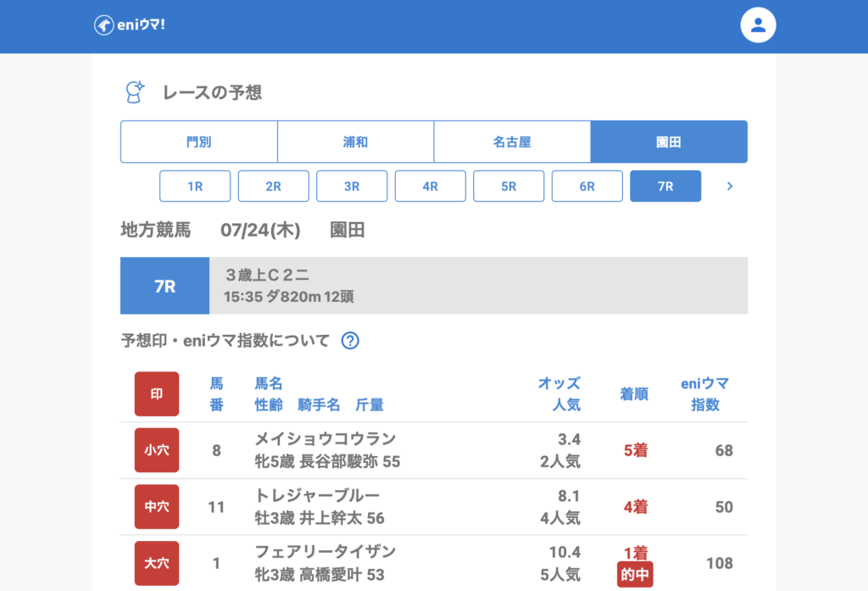Click the 的中 hit badge
This screenshot has height=591, width=868.
point(635,575)
